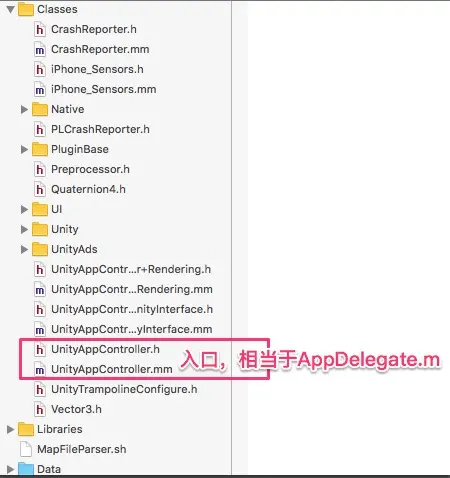Open UnityAppContr...r+Rendering.h file

(131, 269)
